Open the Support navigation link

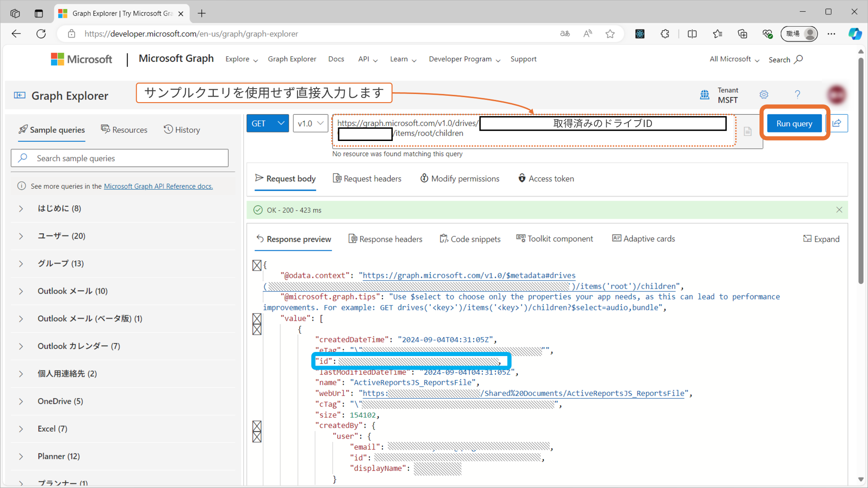(x=524, y=59)
